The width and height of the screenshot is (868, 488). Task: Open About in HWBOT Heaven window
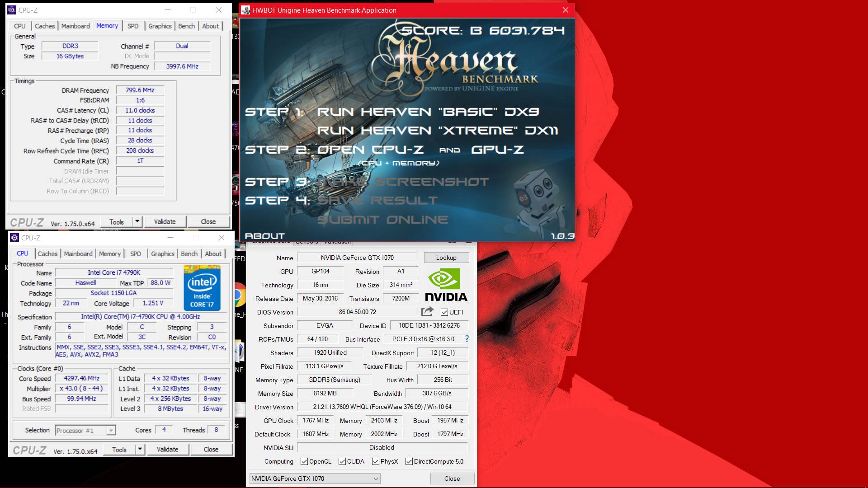point(264,236)
